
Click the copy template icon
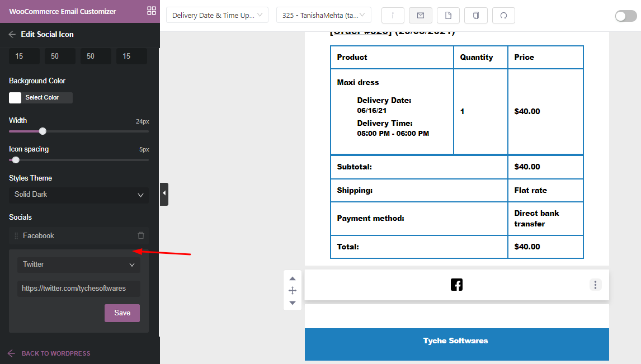pos(476,16)
